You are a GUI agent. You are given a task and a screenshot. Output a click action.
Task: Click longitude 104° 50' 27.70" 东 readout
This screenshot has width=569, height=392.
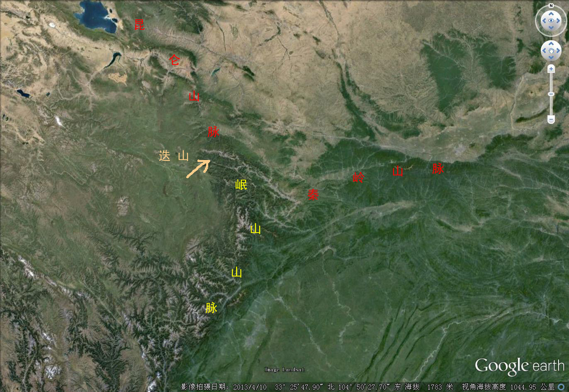tap(370, 387)
